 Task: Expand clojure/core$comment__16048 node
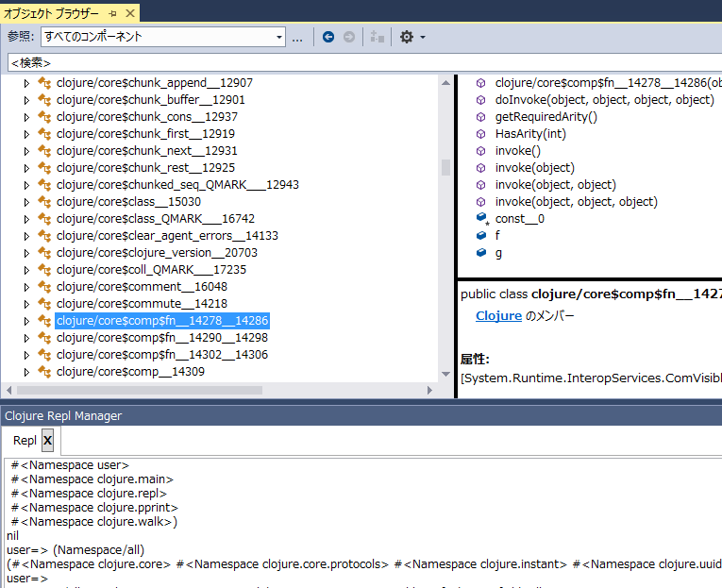[x=26, y=287]
